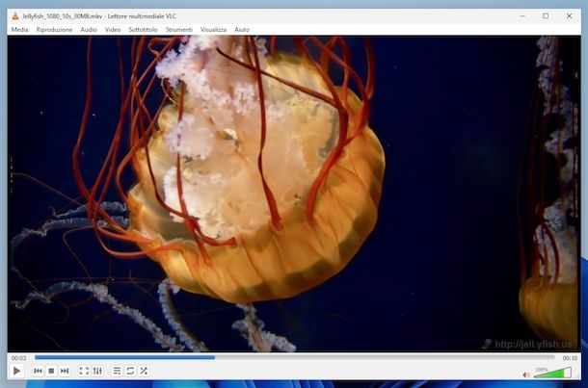Toggle fullscreen video mode
Image resolution: width=588 pixels, height=388 pixels.
(84, 371)
